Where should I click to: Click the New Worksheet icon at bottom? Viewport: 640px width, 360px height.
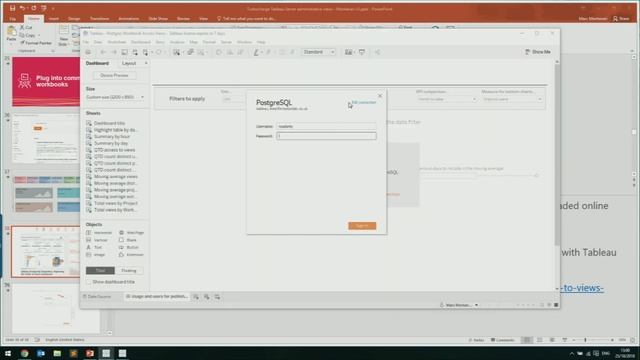[x=196, y=297]
